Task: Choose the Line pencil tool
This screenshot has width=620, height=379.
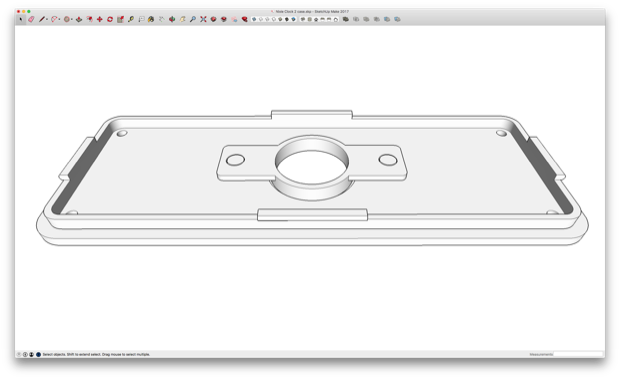Action: click(41, 19)
